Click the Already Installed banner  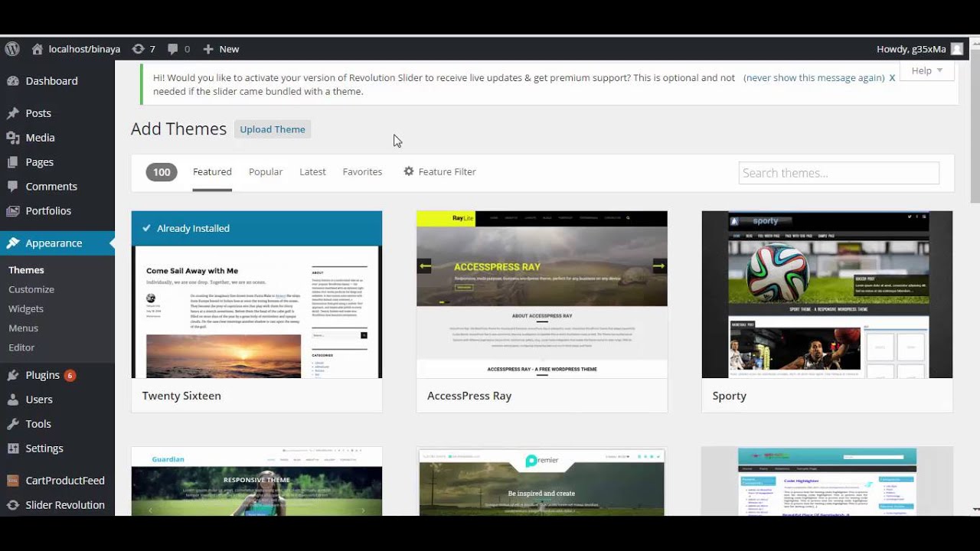(256, 228)
